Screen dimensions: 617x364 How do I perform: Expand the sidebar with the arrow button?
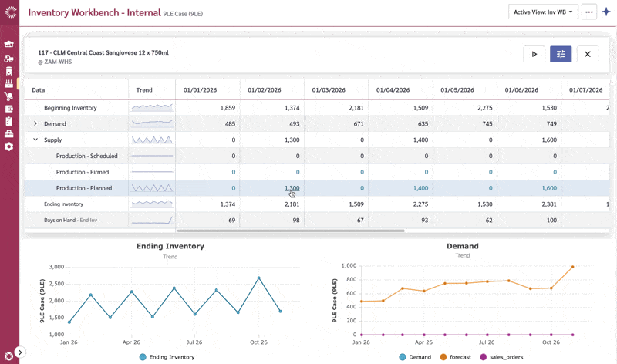tap(20, 352)
